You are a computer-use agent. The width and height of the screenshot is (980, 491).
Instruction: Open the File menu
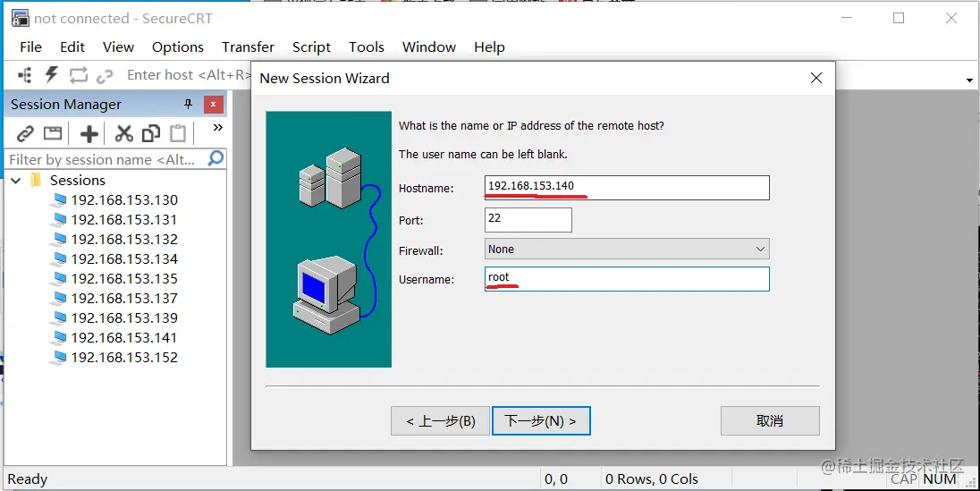click(30, 47)
